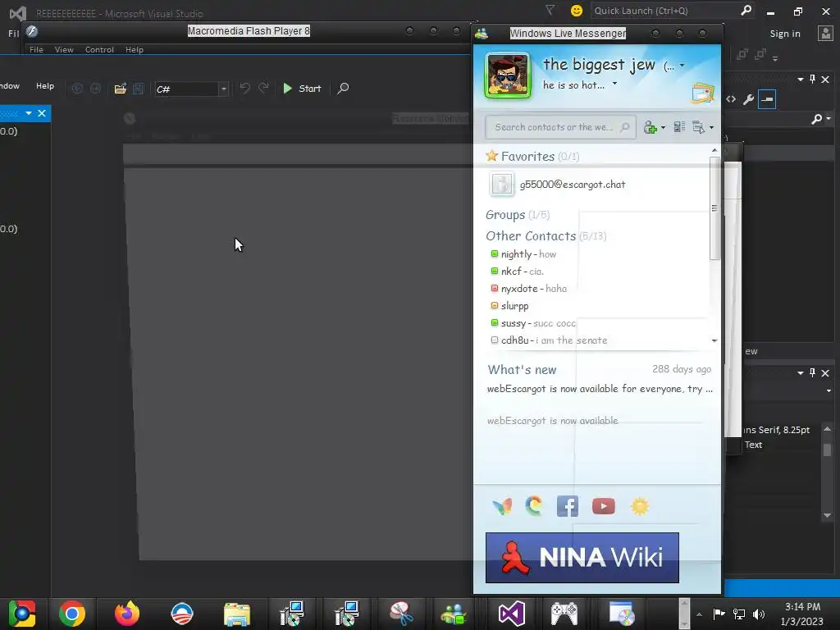Open Flash Player View menu
Image resolution: width=840 pixels, height=630 pixels.
pos(64,50)
